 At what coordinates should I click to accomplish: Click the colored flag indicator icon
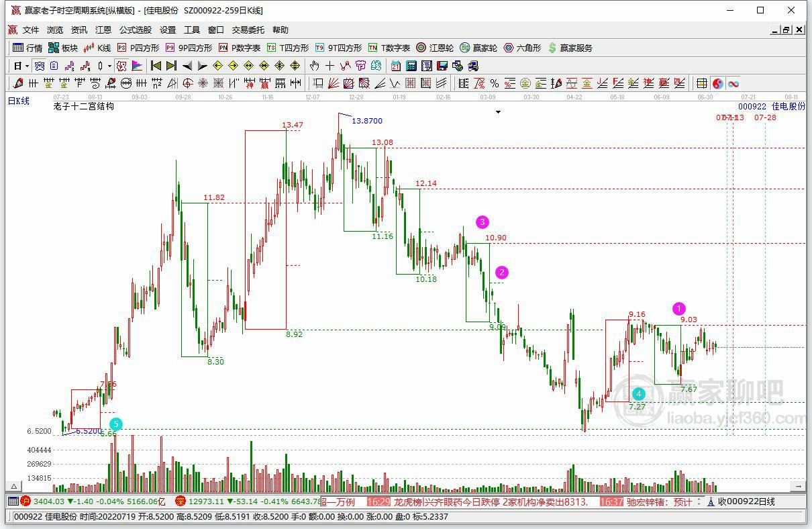(137, 66)
